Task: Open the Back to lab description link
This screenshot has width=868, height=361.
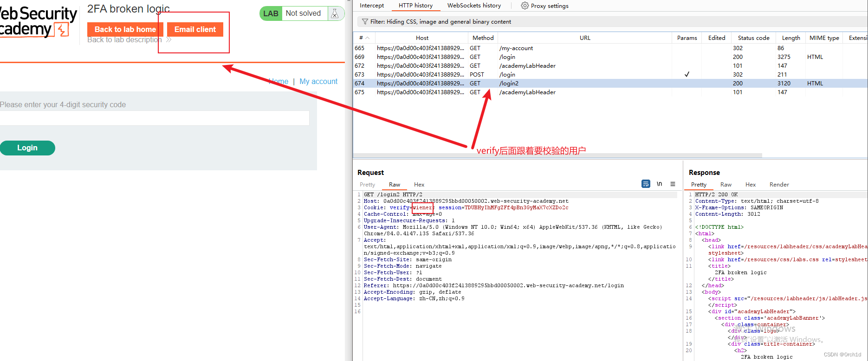Action: [124, 40]
